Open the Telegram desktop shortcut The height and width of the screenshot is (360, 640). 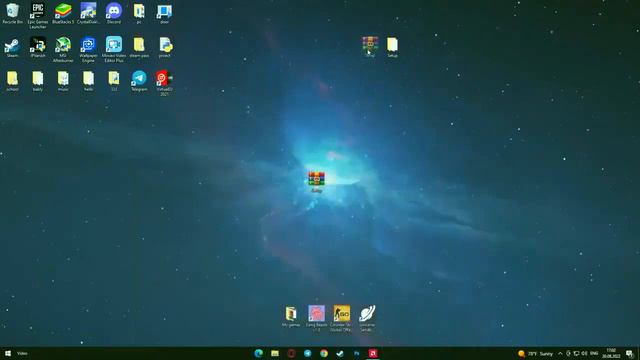[x=139, y=81]
